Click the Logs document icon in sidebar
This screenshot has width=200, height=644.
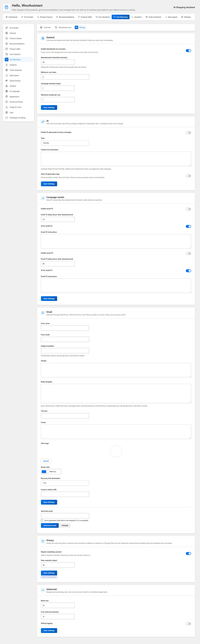tap(6, 112)
